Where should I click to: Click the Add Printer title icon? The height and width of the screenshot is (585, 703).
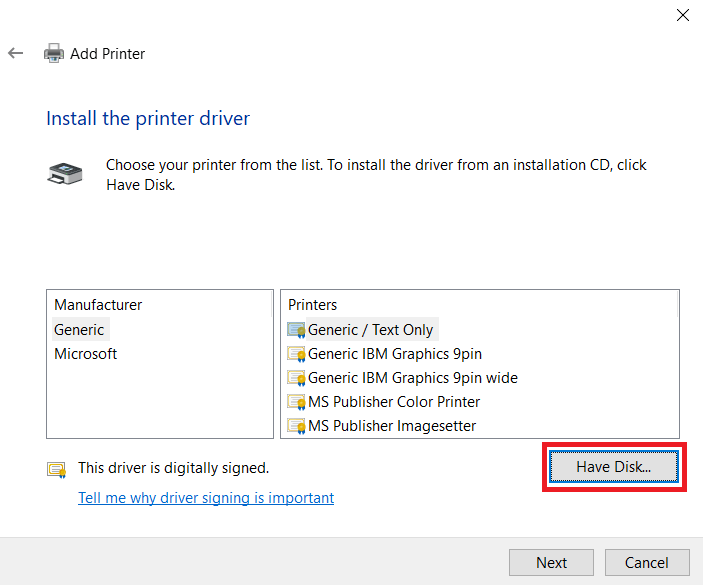[x=53, y=53]
